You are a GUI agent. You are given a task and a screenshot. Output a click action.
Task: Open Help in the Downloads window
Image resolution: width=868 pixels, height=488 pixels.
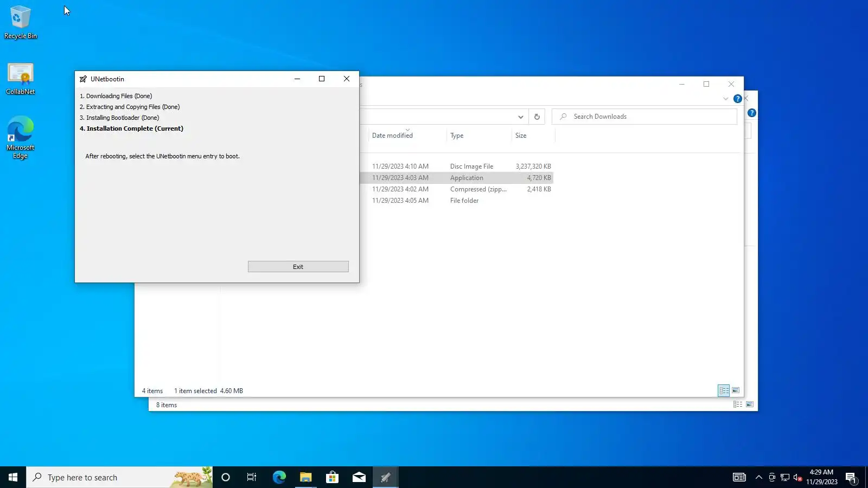pos(738,99)
